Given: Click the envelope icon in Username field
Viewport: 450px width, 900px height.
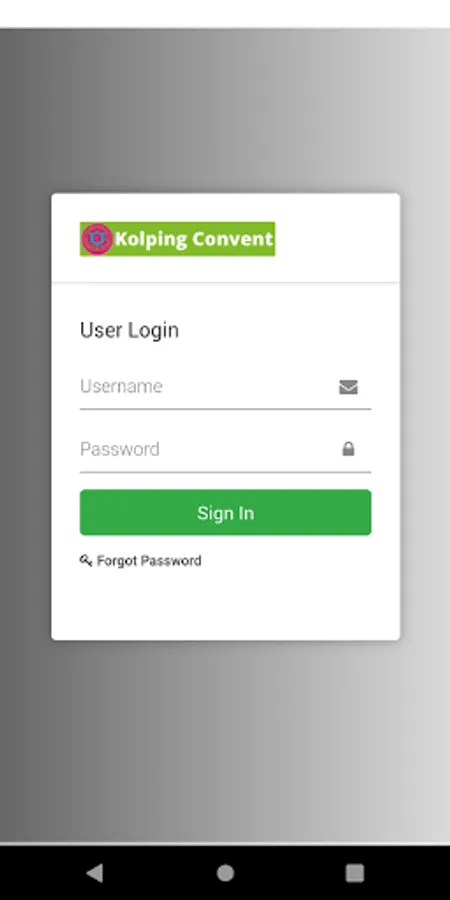Looking at the screenshot, I should point(348,387).
